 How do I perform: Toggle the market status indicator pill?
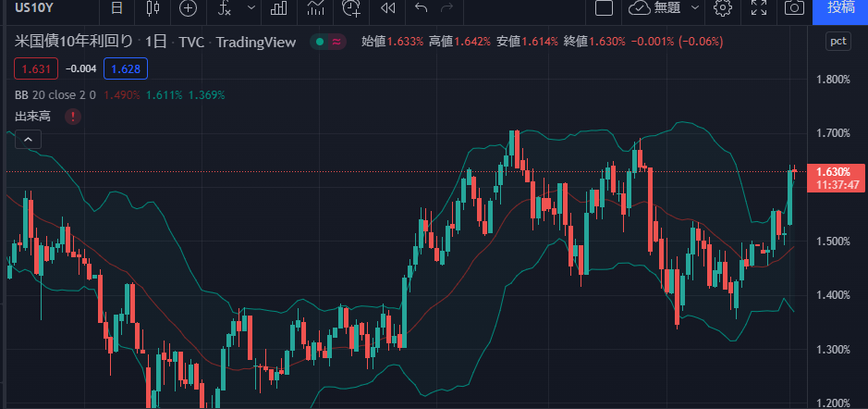(x=328, y=42)
